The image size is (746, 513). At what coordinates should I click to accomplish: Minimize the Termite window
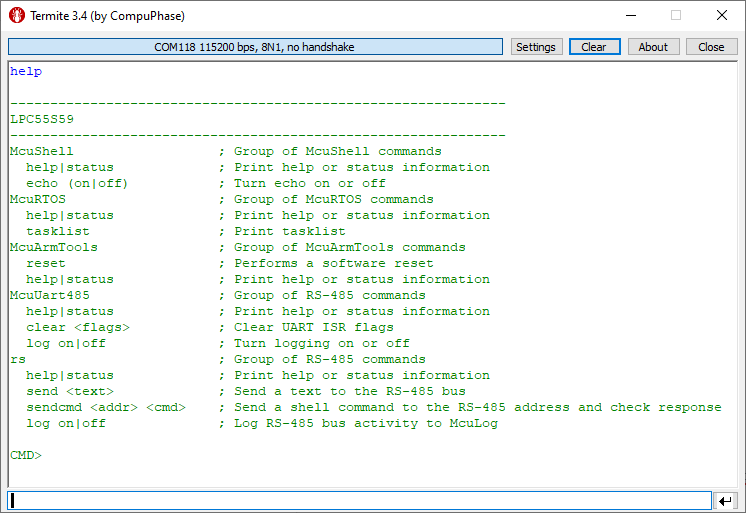pyautogui.click(x=630, y=16)
